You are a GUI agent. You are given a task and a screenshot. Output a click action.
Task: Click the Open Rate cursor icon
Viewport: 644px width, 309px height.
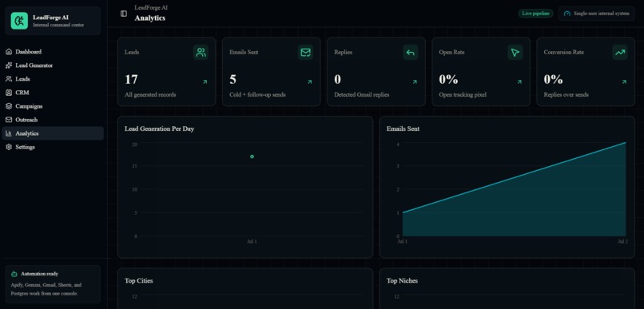(x=515, y=53)
